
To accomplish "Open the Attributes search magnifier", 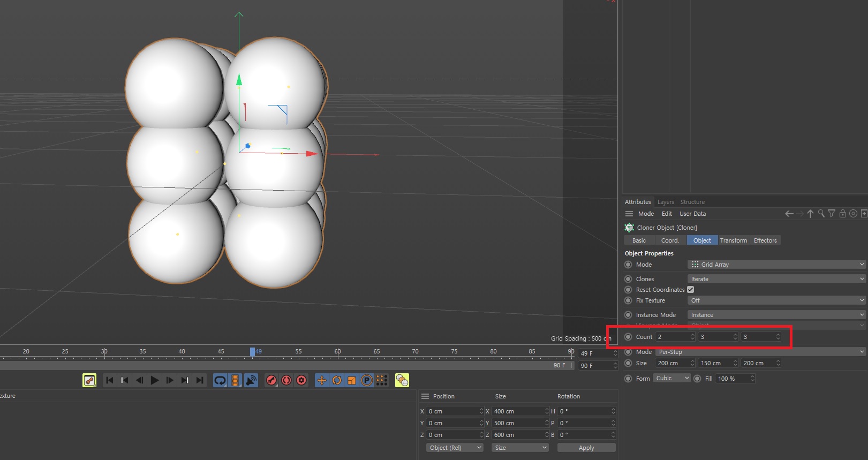I will (821, 214).
